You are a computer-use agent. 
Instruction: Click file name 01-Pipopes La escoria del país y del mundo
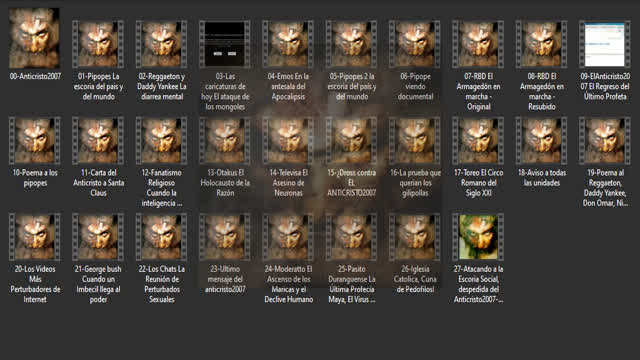pyautogui.click(x=98, y=87)
